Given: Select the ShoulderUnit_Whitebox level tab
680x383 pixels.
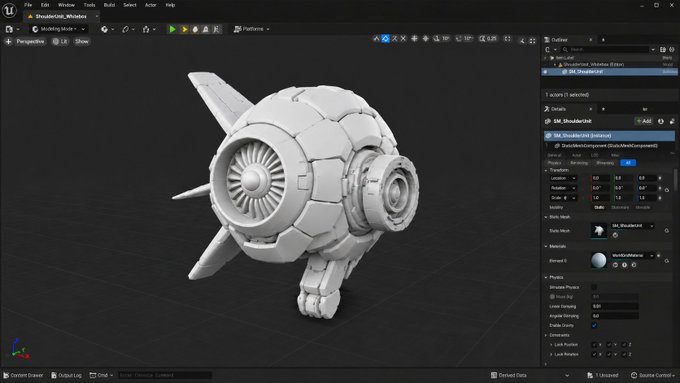Looking at the screenshot, I should [61, 16].
